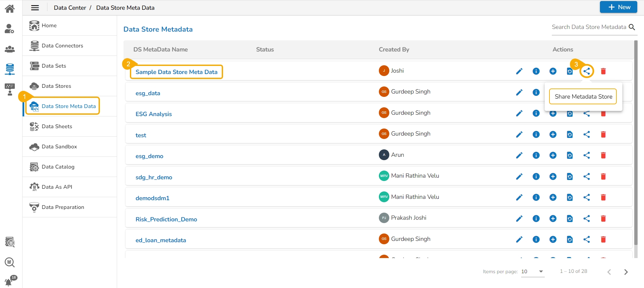Select Share Metadata Store option
The image size is (644, 288).
tap(583, 97)
